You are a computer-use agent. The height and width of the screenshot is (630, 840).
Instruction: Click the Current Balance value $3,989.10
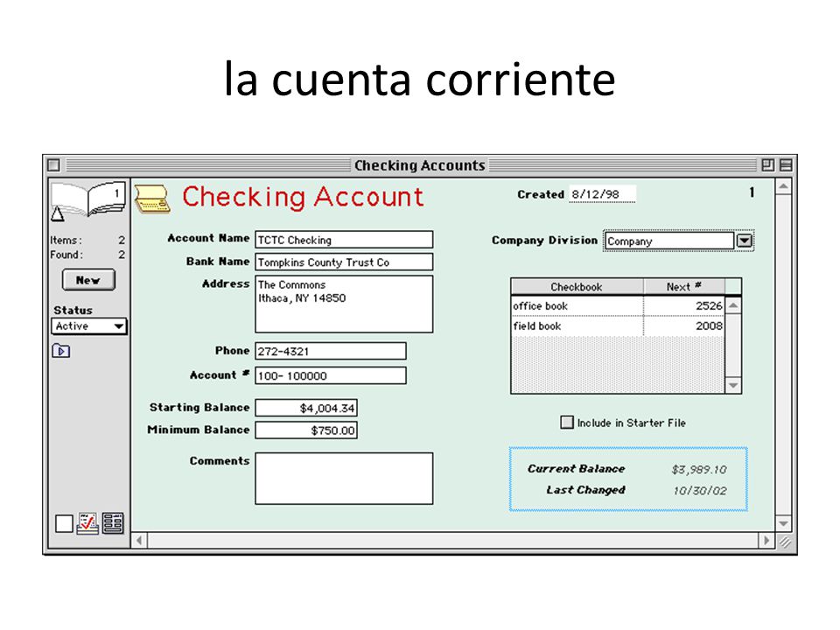698,470
